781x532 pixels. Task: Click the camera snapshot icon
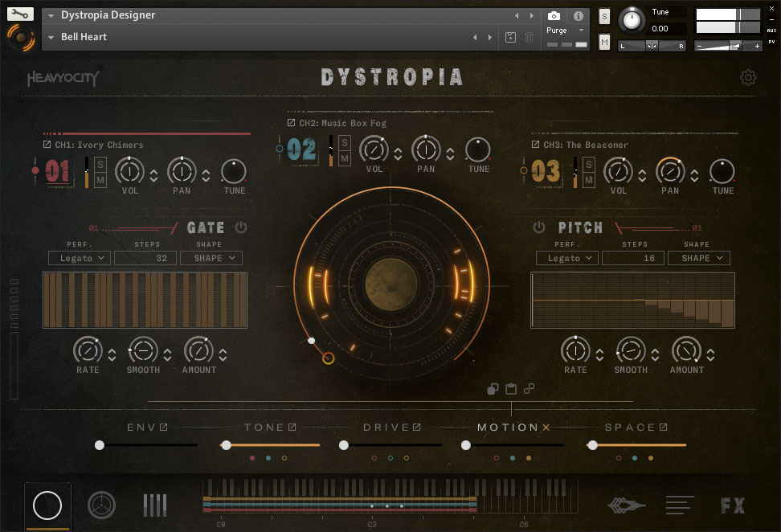click(x=554, y=15)
